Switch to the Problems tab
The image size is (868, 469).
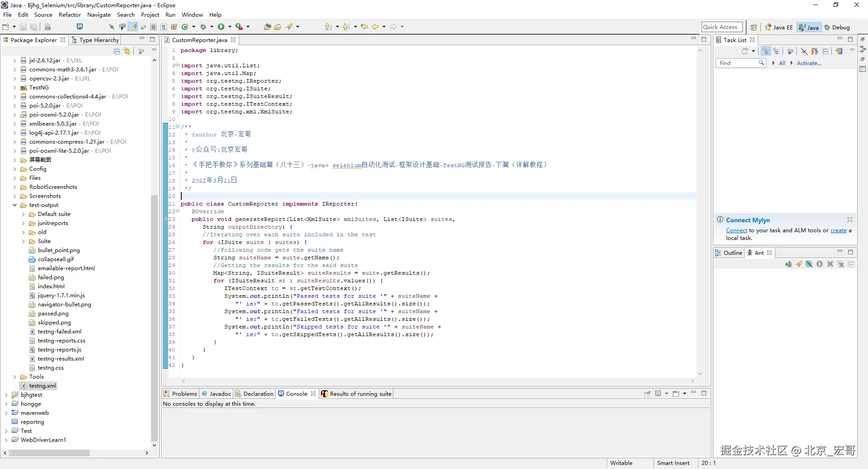[180, 394]
